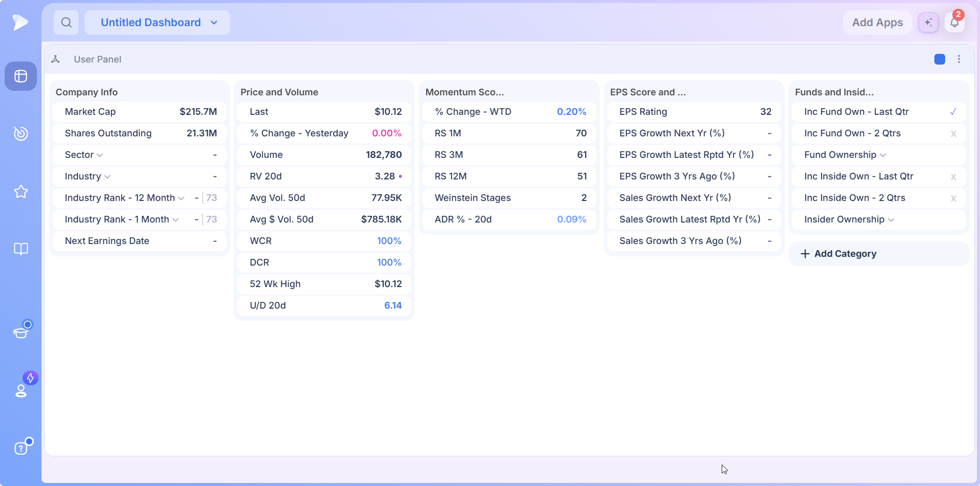Expand the Industry dropdown
Screen dimensions: 980x486
[x=108, y=177]
